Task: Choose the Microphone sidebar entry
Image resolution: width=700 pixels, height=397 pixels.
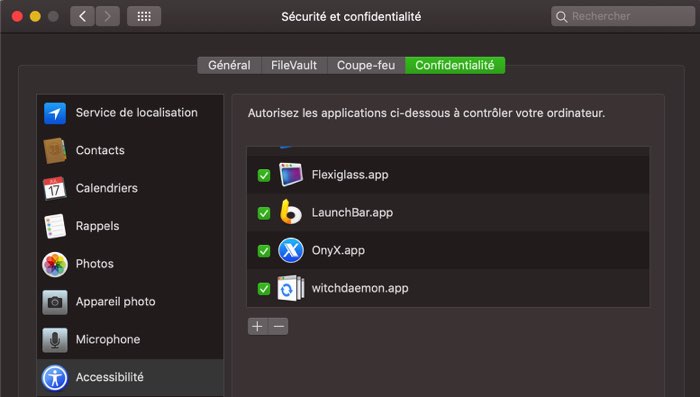Action: [x=130, y=339]
